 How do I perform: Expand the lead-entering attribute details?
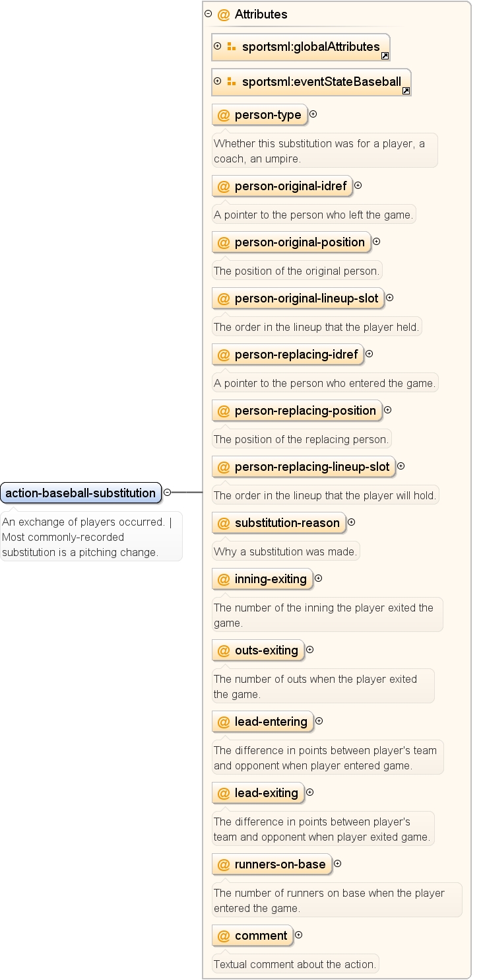319,721
